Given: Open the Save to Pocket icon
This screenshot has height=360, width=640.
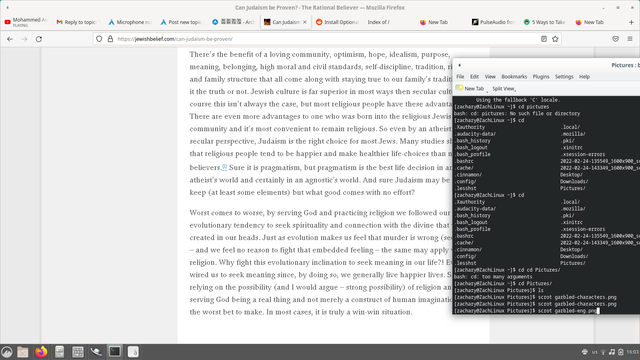Looking at the screenshot, I should [x=616, y=39].
